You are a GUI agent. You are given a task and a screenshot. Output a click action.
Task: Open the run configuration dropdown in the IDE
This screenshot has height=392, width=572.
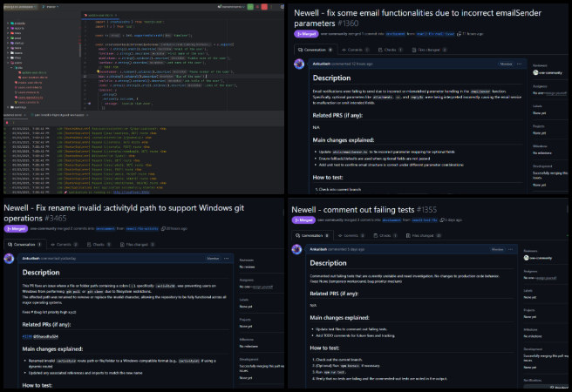pyautogui.click(x=231, y=7)
